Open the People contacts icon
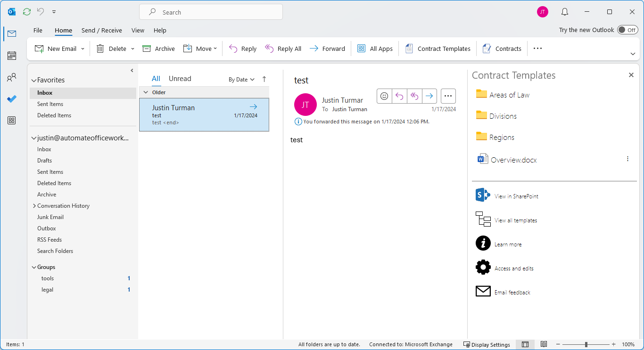The width and height of the screenshot is (644, 350). (12, 78)
